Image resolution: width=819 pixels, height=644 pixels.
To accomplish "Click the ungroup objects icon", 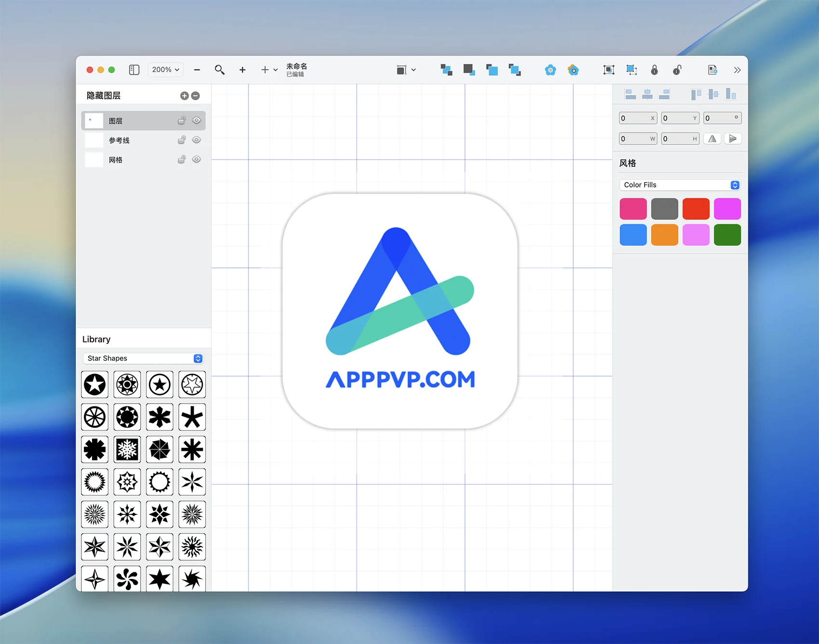I will click(x=632, y=70).
